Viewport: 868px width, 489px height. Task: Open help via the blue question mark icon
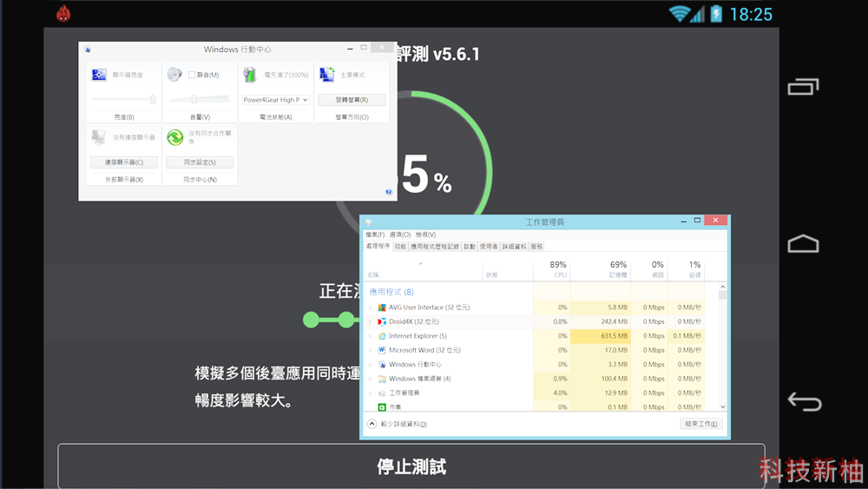click(389, 192)
